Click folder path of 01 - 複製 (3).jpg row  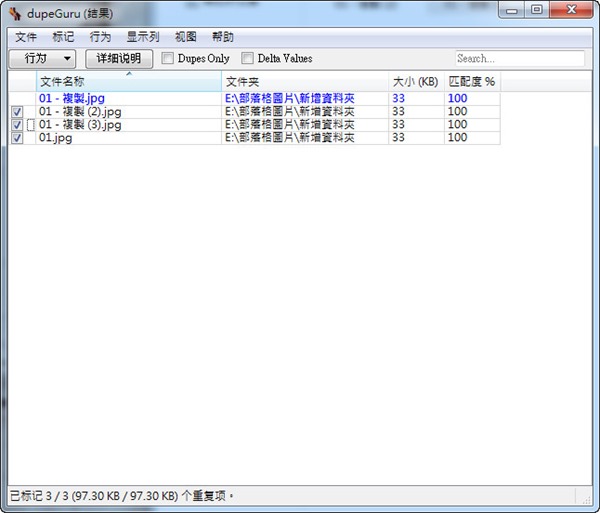pos(290,125)
